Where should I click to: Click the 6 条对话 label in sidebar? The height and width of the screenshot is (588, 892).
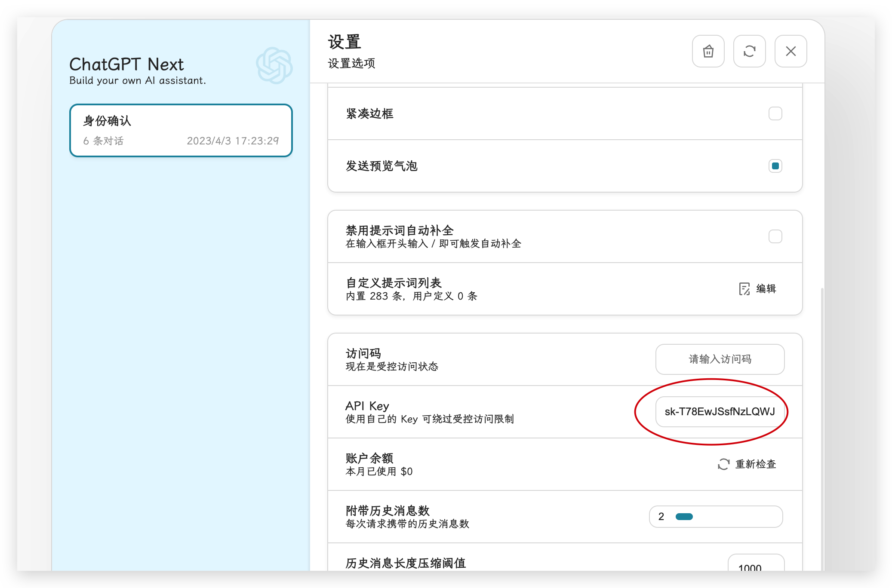[103, 141]
